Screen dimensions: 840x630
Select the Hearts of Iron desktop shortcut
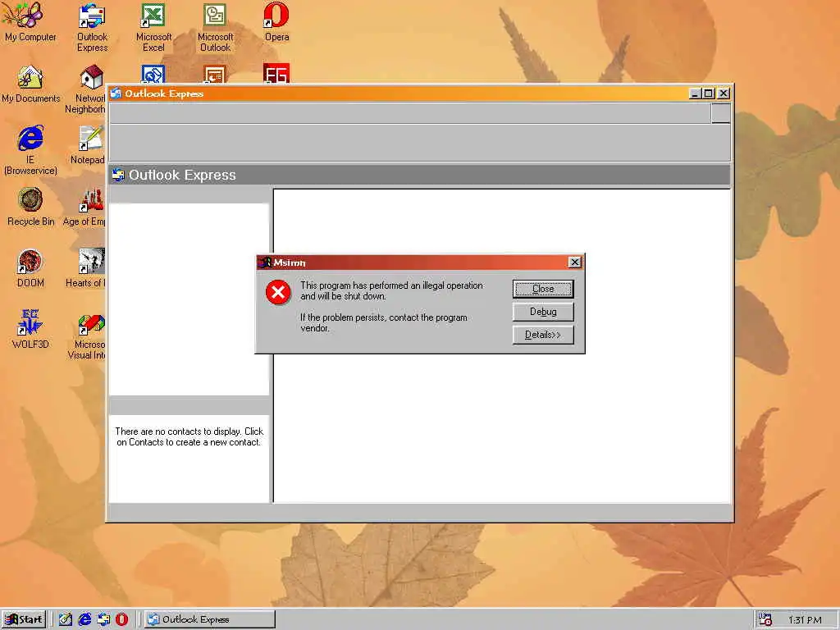pyautogui.click(x=85, y=269)
